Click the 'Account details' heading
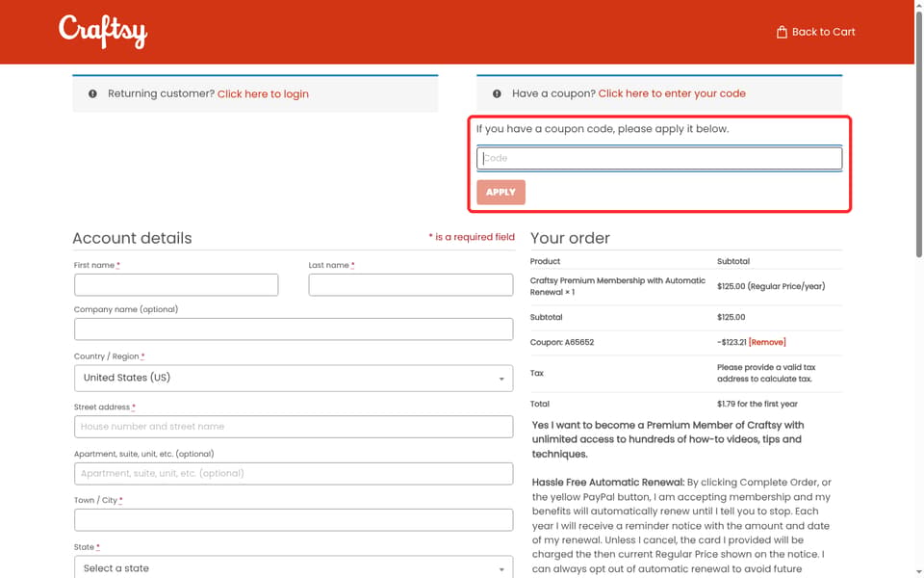Screen dimensions: 924x578 [132, 238]
